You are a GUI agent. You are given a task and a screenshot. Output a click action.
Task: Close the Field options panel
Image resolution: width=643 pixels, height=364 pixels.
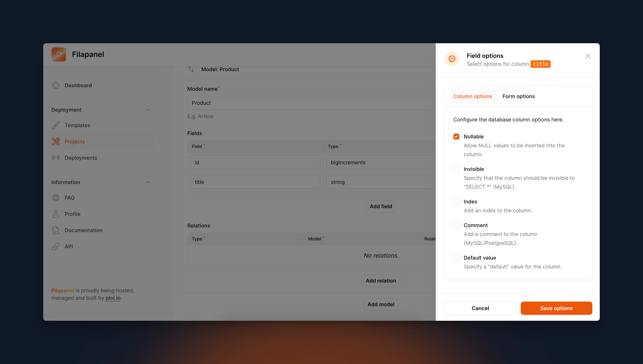(588, 56)
